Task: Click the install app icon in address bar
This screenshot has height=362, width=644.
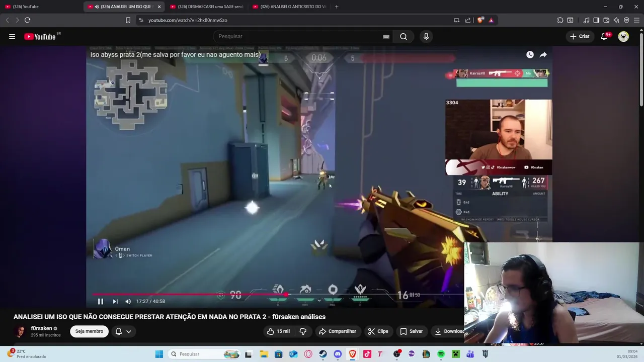Action: [456, 20]
